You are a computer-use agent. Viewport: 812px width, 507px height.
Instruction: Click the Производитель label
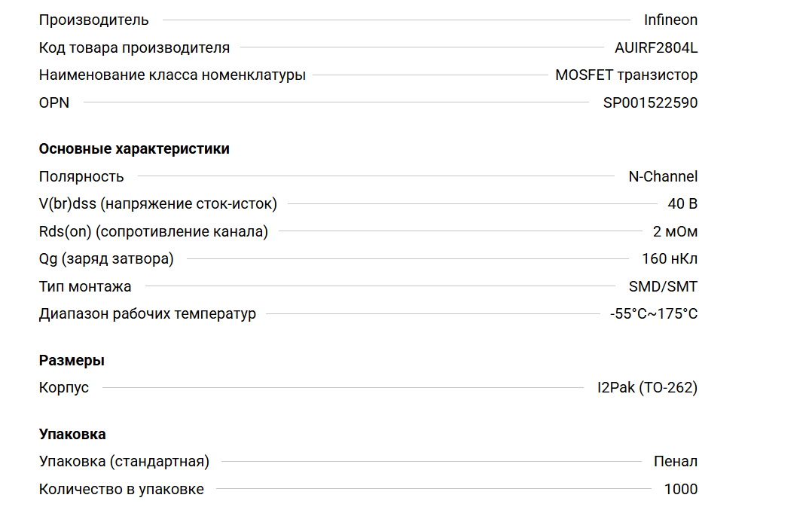94,20
